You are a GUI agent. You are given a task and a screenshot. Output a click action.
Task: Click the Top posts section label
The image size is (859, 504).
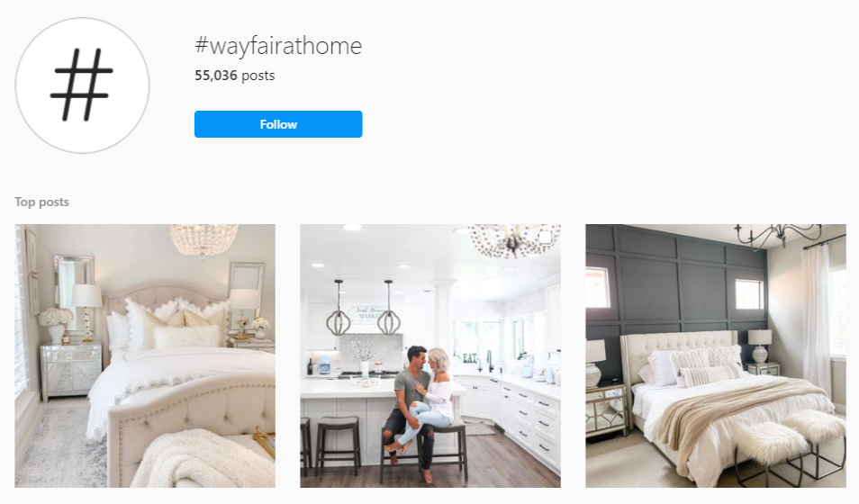pos(42,202)
